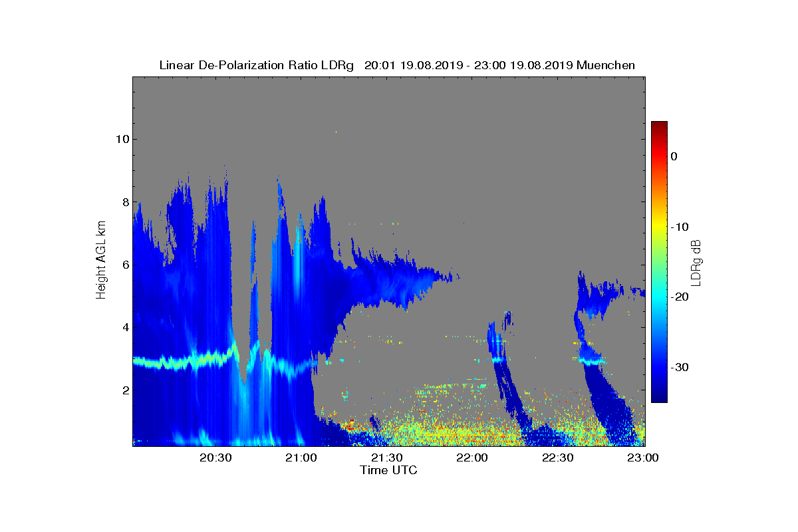Click the '22:00' time tick label
Viewport: 798px width, 532px height.
pos(473,458)
